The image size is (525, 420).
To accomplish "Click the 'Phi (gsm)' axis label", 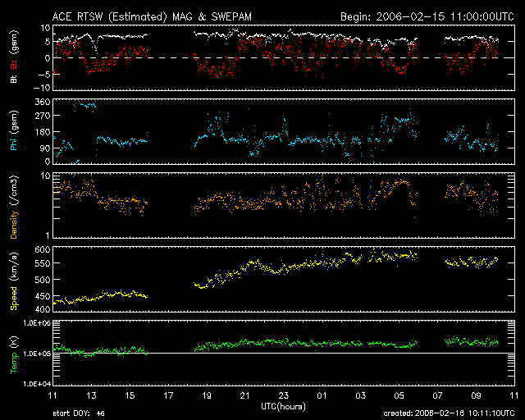I will [14, 130].
